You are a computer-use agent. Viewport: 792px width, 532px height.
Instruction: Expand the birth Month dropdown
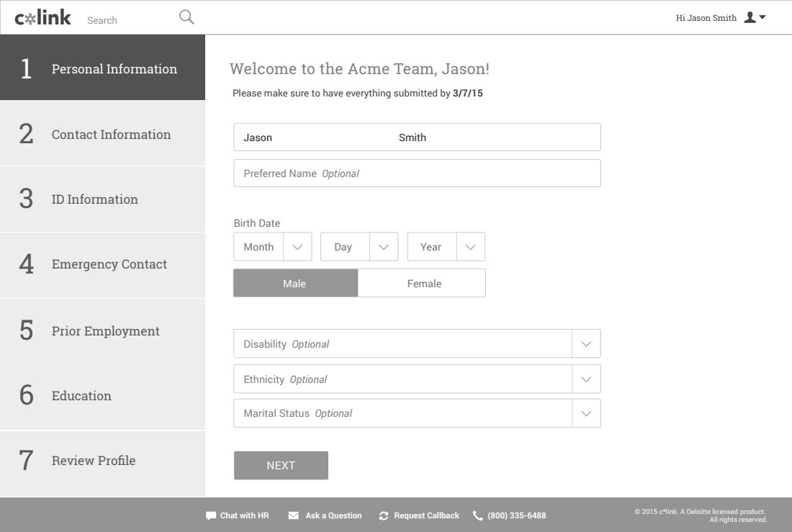[297, 247]
